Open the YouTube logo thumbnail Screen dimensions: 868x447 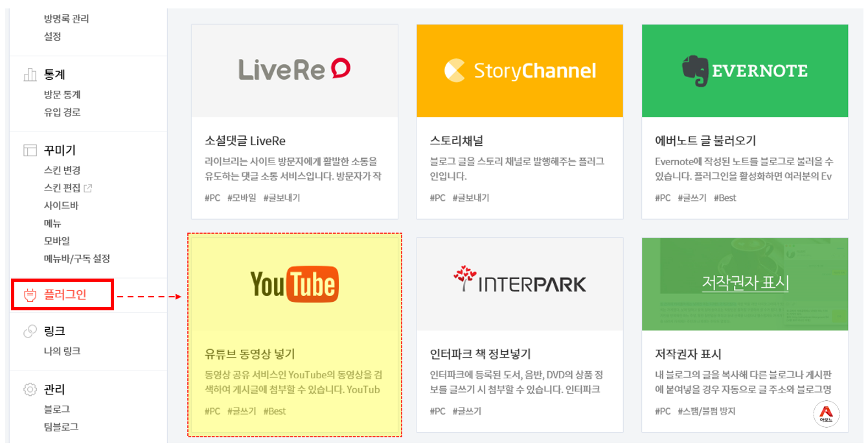click(x=295, y=284)
